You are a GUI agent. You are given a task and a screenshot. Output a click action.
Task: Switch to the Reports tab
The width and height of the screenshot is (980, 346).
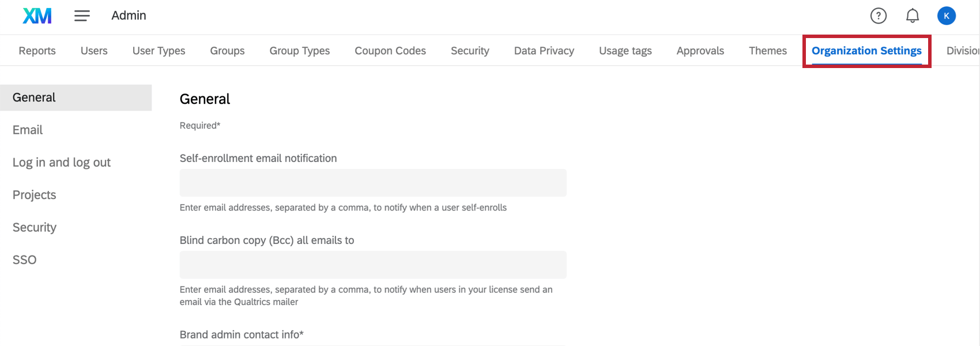pos(37,51)
